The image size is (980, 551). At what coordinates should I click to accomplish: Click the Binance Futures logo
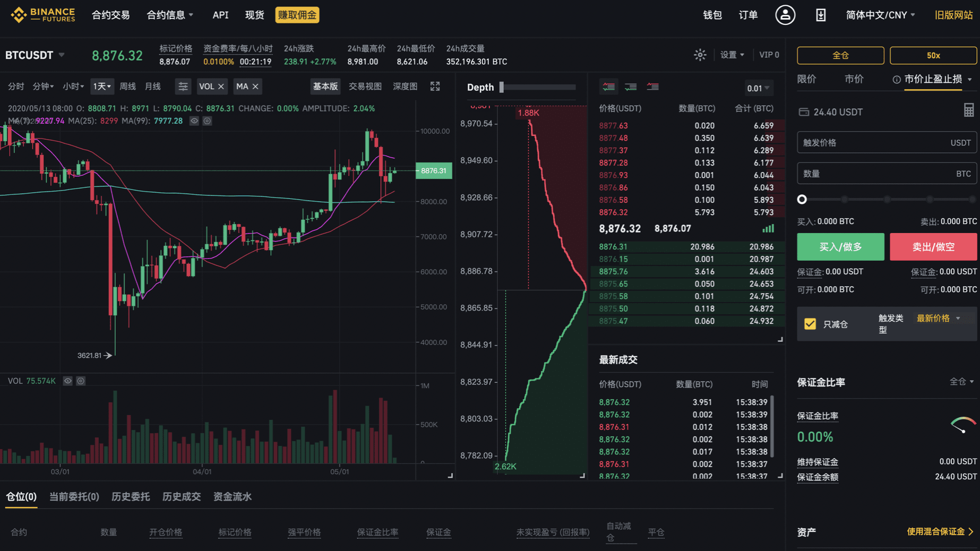43,15
